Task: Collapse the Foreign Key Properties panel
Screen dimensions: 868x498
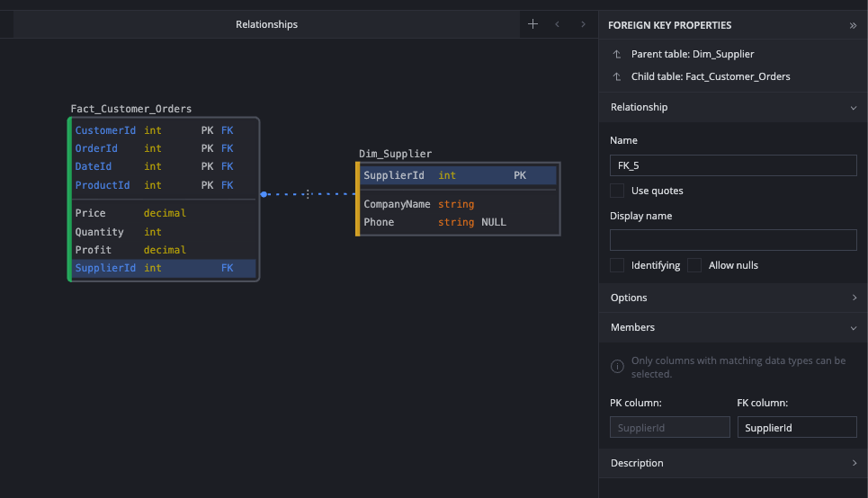Action: coord(853,25)
